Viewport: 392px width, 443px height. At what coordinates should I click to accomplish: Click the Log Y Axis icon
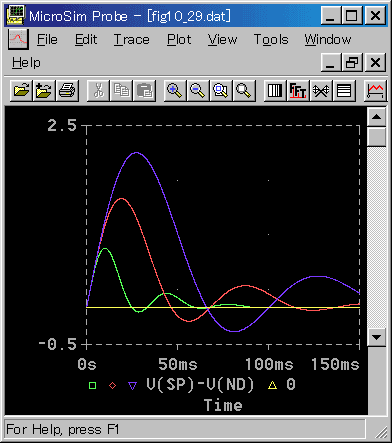(344, 91)
